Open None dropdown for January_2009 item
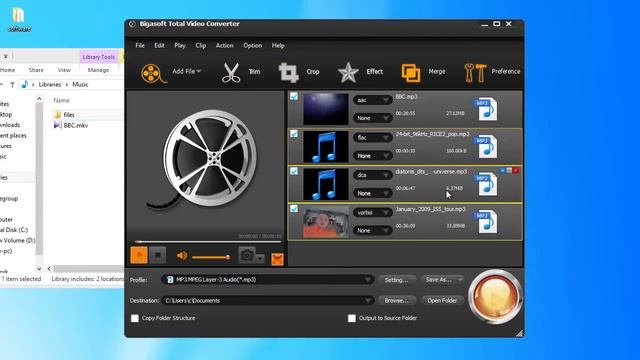Image resolution: width=640 pixels, height=360 pixels. tap(372, 231)
